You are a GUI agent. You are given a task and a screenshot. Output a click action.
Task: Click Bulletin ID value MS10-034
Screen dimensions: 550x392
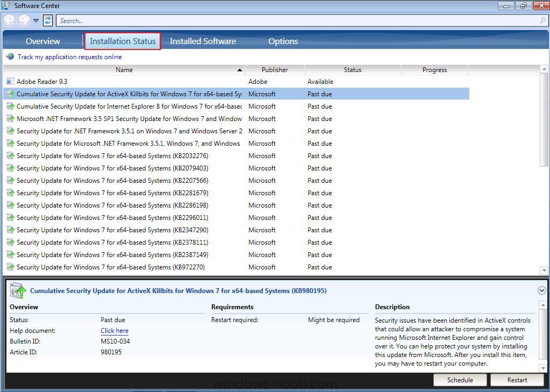pyautogui.click(x=115, y=341)
